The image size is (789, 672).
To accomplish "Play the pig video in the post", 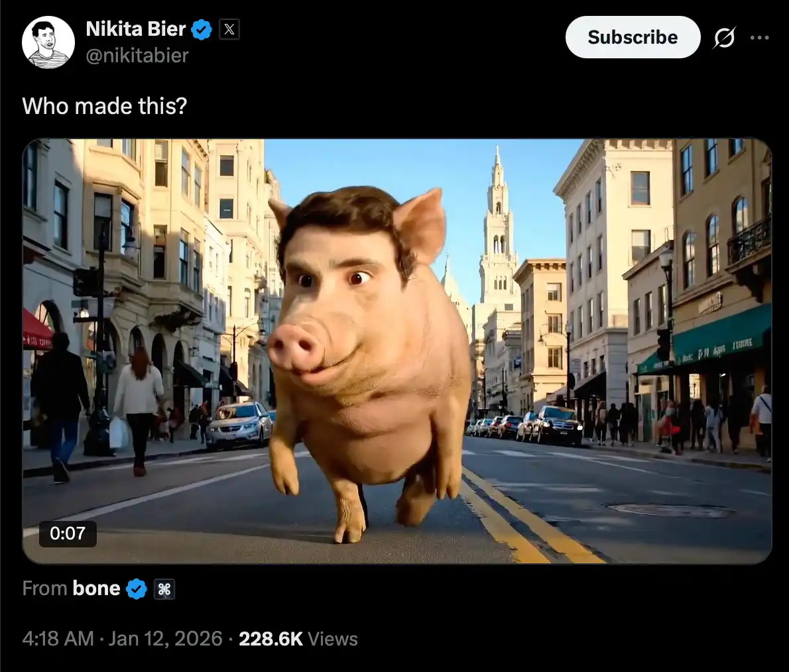I will 397,351.
